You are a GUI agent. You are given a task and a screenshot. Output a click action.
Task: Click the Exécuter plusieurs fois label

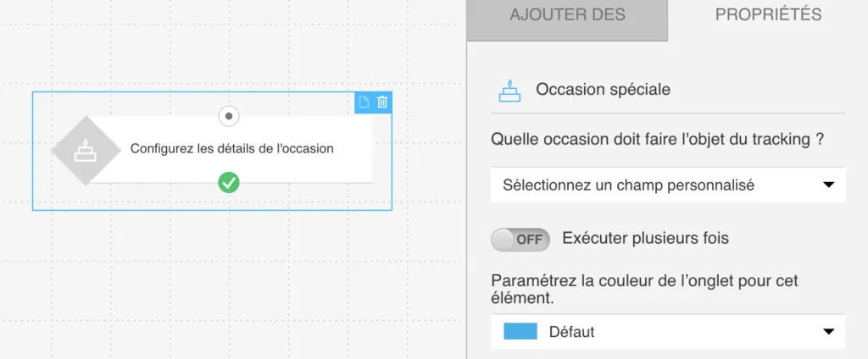(x=645, y=239)
